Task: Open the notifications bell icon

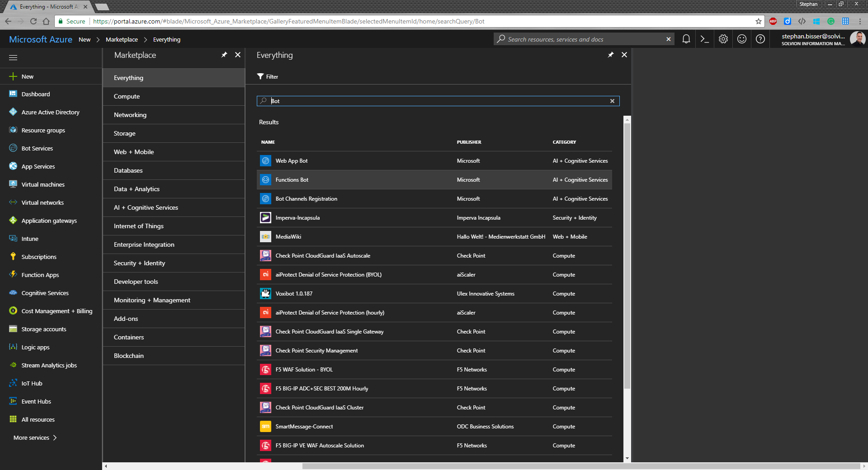Action: click(x=686, y=39)
